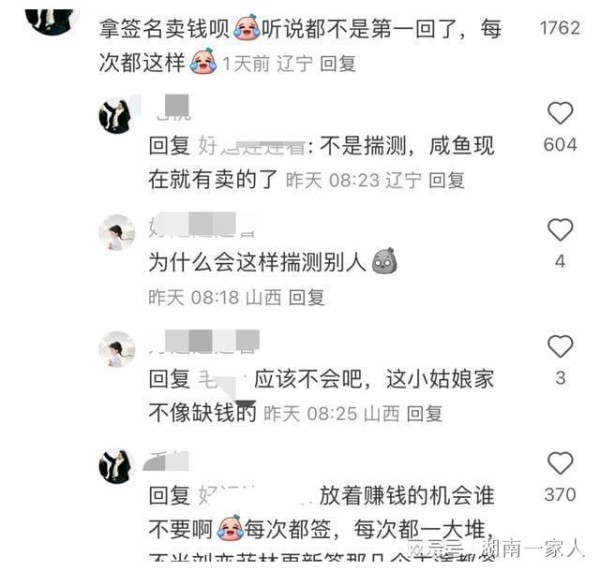Open avatar beside 应该不会吧 reply
600x571 pixels.
pos(117,349)
